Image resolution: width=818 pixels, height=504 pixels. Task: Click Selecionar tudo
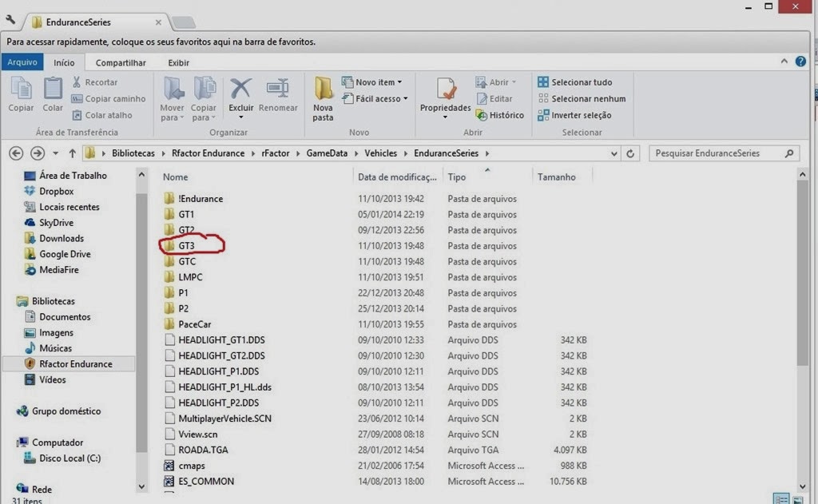[575, 82]
